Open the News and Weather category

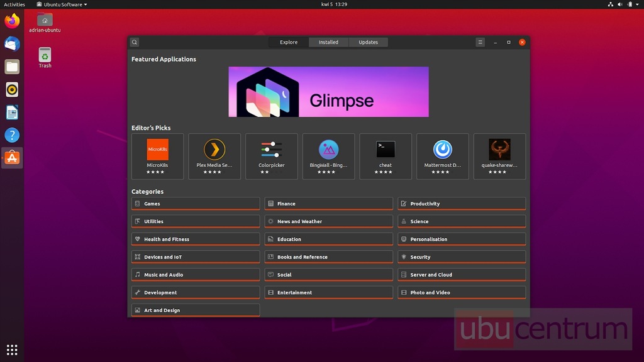(328, 221)
